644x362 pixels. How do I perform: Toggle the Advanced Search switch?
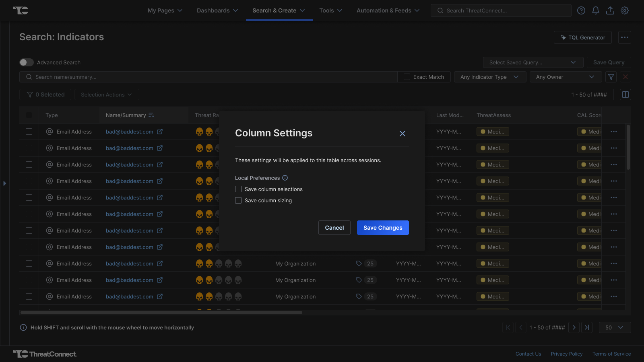coord(27,62)
